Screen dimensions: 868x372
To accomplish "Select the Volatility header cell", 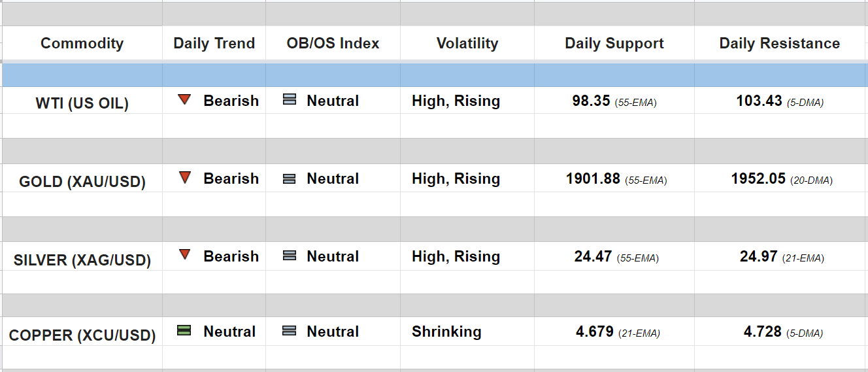I will coord(467,43).
